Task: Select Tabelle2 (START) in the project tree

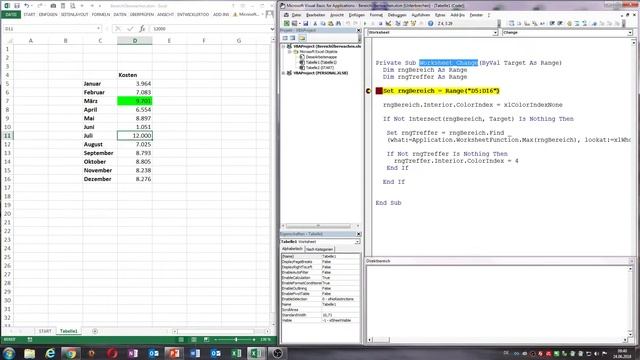Action: [x=320, y=68]
